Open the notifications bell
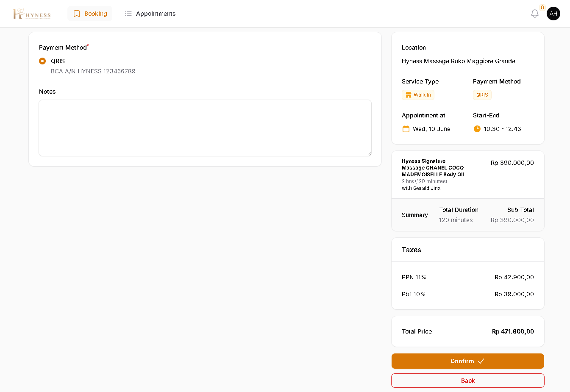570x392 pixels. [x=535, y=14]
